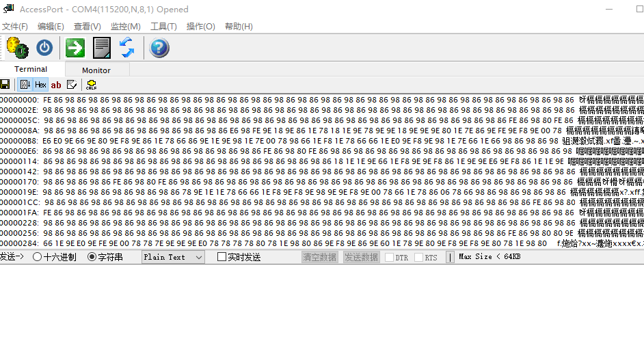Select the 字符串 radio button

coord(92,258)
